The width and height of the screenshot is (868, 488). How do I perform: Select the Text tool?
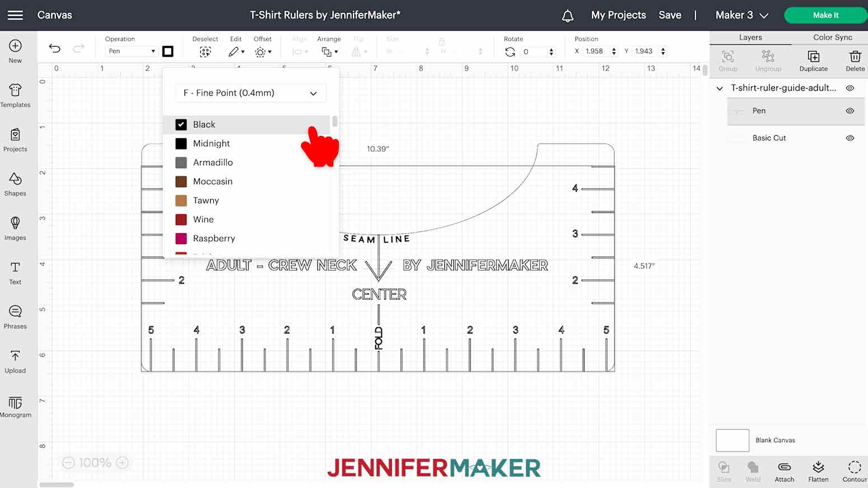pos(15,267)
